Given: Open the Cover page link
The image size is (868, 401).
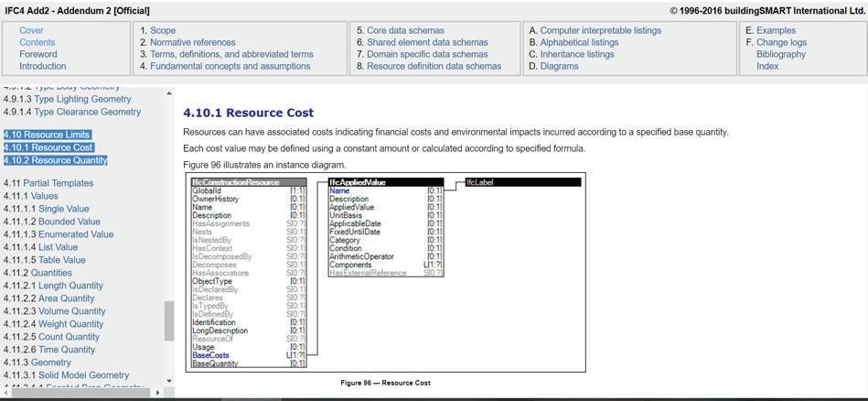Looking at the screenshot, I should point(31,30).
